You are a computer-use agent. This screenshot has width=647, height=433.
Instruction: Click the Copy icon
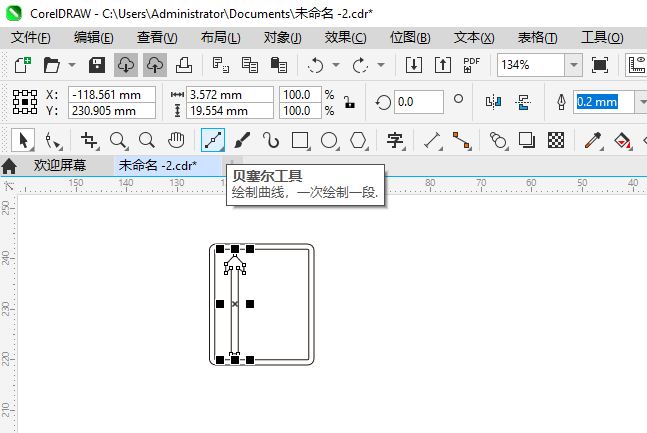click(x=250, y=65)
